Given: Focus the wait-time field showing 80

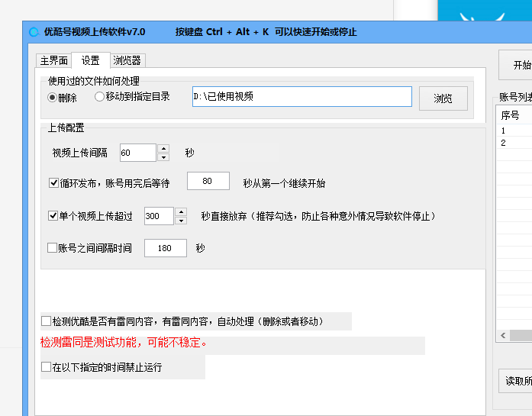Looking at the screenshot, I should [x=208, y=181].
